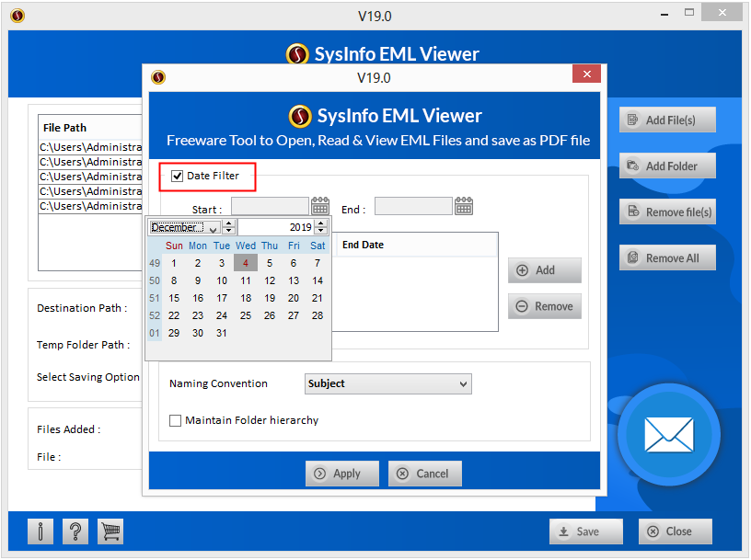Select December 20 in calendar
Viewport: 751px width, 560px height.
pyautogui.click(x=294, y=298)
